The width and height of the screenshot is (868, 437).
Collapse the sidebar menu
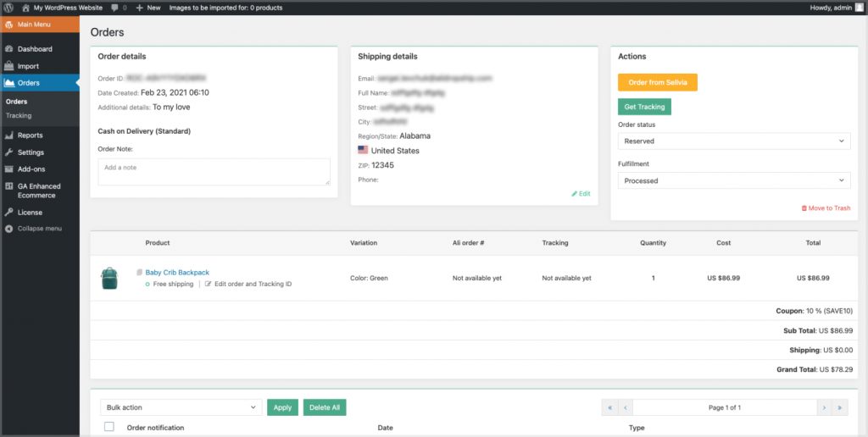pos(36,229)
